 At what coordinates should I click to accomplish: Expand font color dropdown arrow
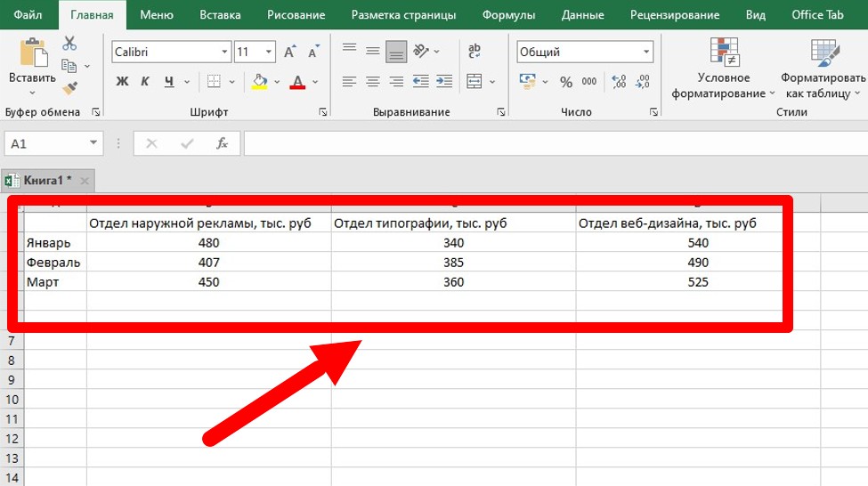pos(315,82)
